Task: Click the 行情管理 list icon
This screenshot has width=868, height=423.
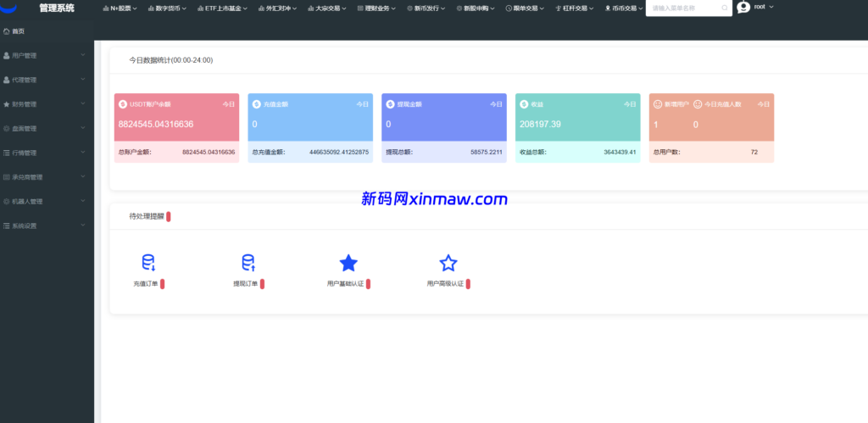Action: point(6,153)
